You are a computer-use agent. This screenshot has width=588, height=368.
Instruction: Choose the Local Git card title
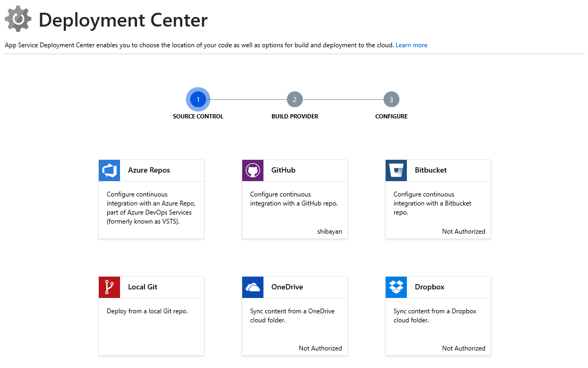click(x=142, y=287)
